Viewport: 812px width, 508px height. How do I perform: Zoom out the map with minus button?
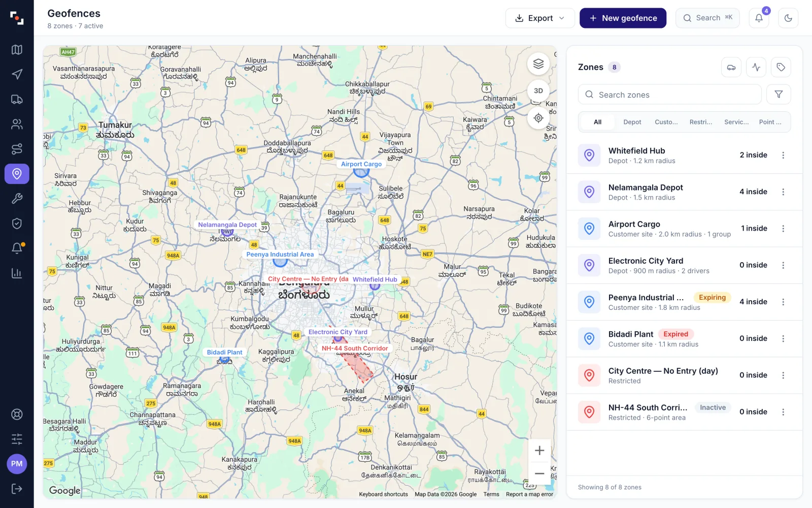coord(539,473)
